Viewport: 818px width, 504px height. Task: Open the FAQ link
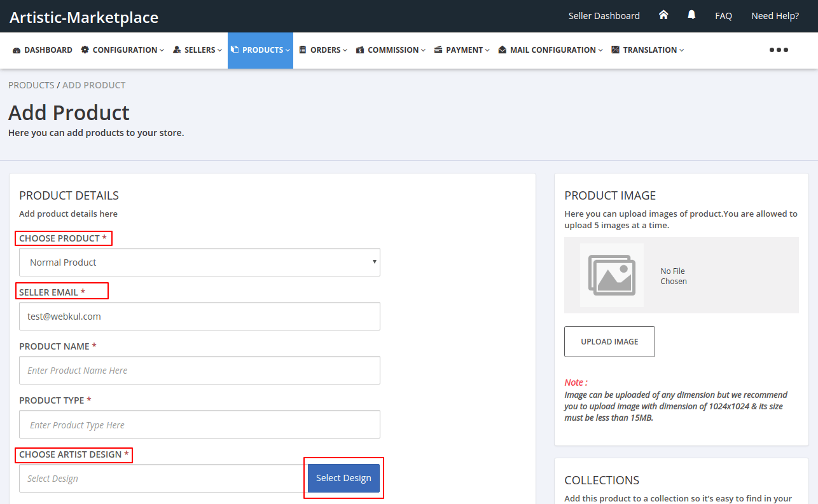point(723,15)
